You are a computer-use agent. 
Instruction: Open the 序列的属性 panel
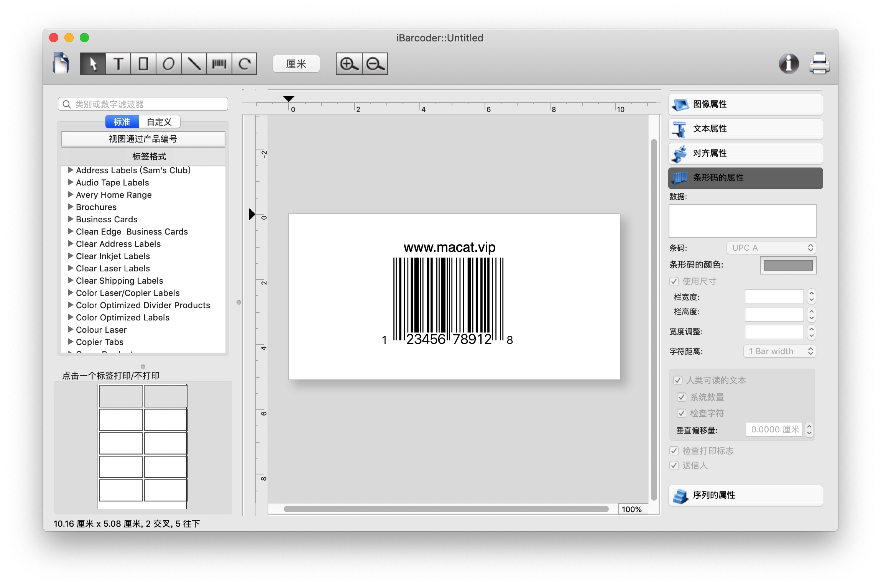coord(745,495)
